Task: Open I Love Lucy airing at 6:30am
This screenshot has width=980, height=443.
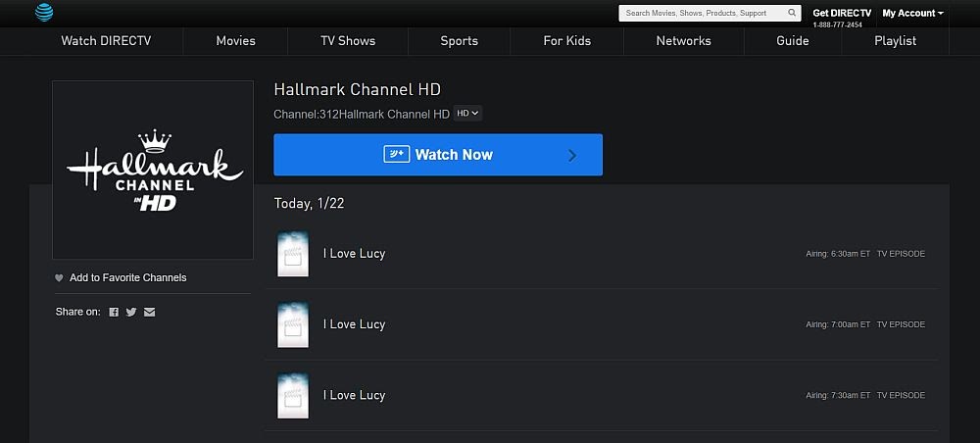Action: (x=354, y=254)
